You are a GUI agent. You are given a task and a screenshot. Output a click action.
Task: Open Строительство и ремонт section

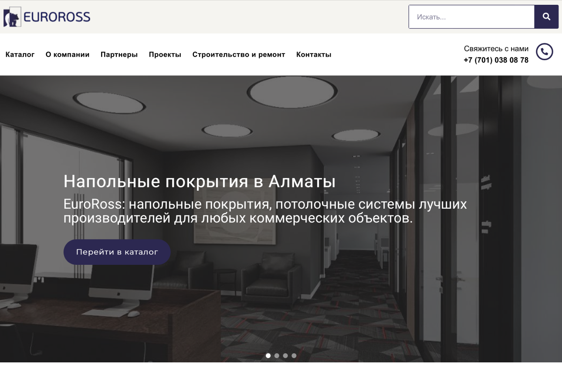tap(239, 54)
